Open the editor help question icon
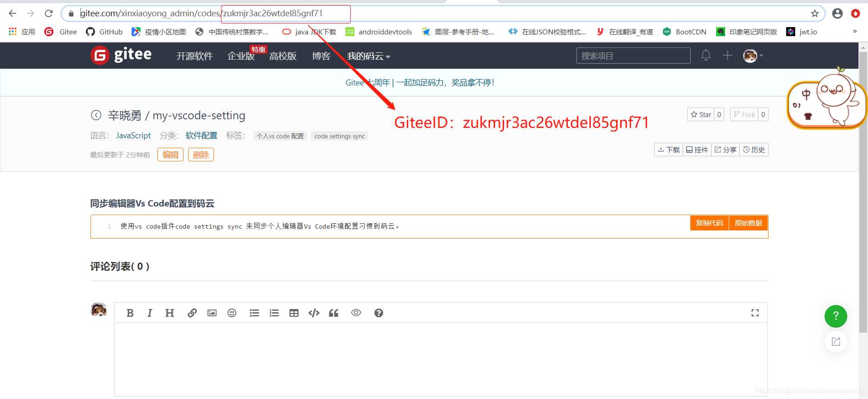868x399 pixels. coord(379,313)
